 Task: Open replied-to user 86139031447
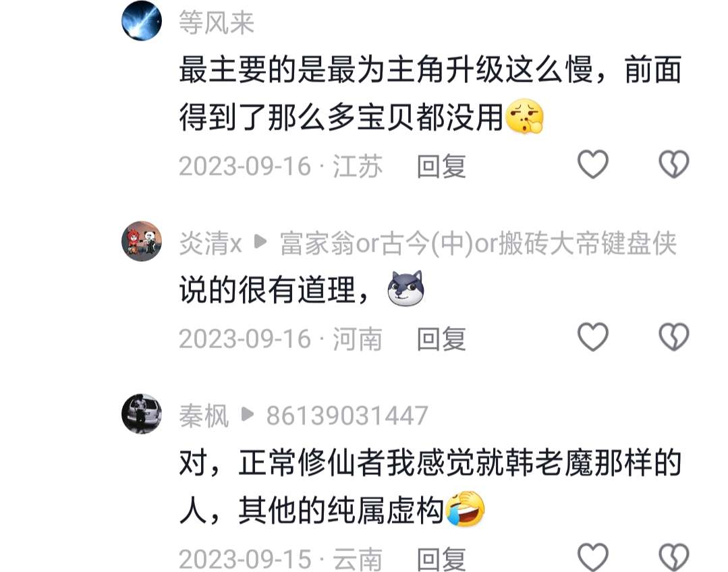click(x=347, y=416)
